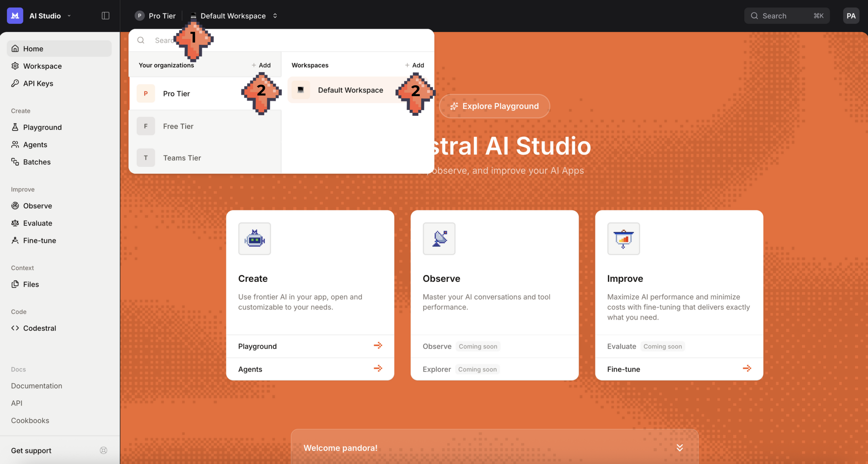Expand the Welcome pandora banner chevron
The width and height of the screenshot is (868, 464).
pos(679,447)
